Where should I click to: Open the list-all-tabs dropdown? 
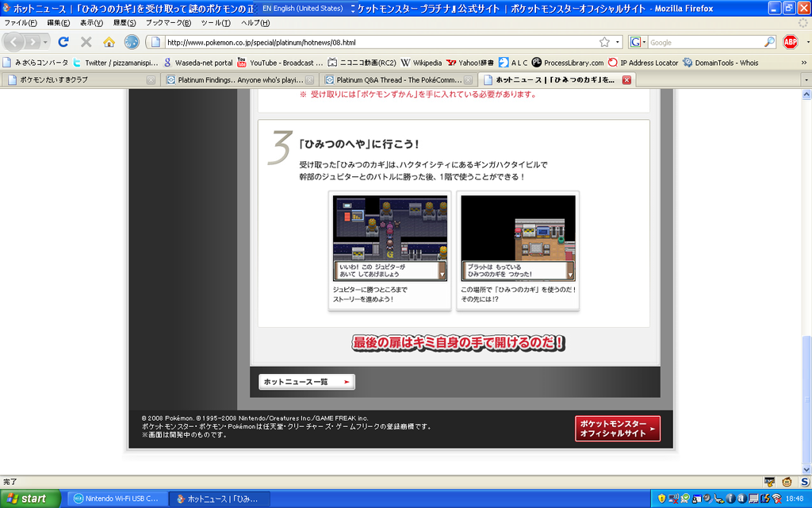point(806,80)
